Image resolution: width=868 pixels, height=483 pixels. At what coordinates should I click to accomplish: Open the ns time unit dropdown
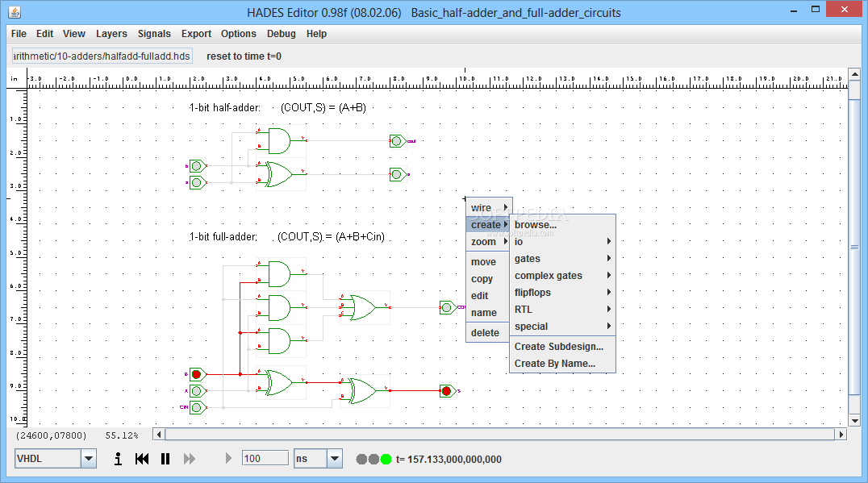pyautogui.click(x=334, y=459)
